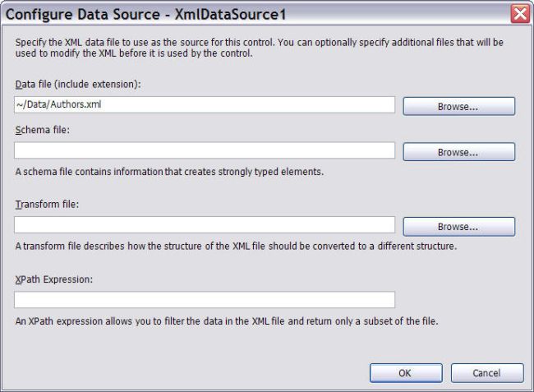534x392 pixels.
Task: Click into the XPath Expression field
Action: pyautogui.click(x=205, y=300)
